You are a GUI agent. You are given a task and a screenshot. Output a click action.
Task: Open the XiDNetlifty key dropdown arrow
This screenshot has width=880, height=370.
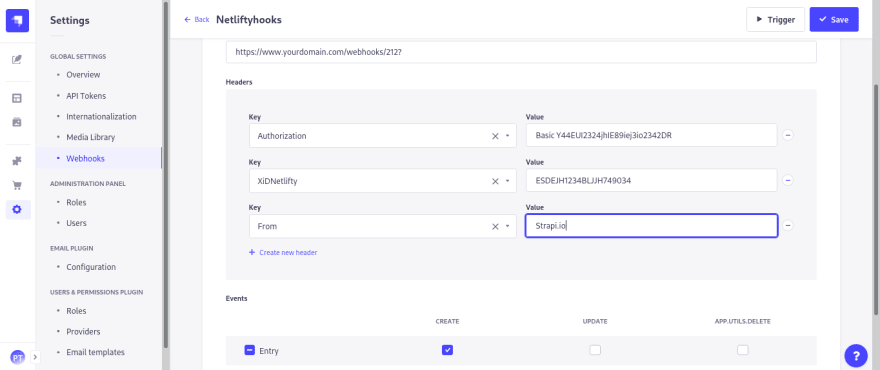point(507,181)
